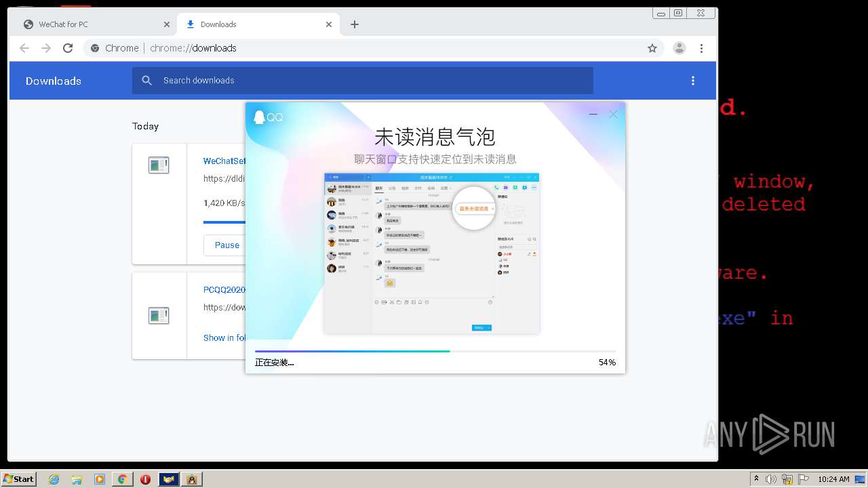Close the WeChat for PC tab
868x488 pixels.
(x=167, y=24)
